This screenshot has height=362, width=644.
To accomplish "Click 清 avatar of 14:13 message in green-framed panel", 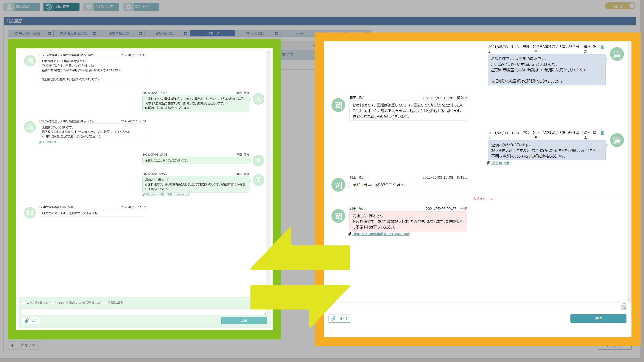I will 30,61.
